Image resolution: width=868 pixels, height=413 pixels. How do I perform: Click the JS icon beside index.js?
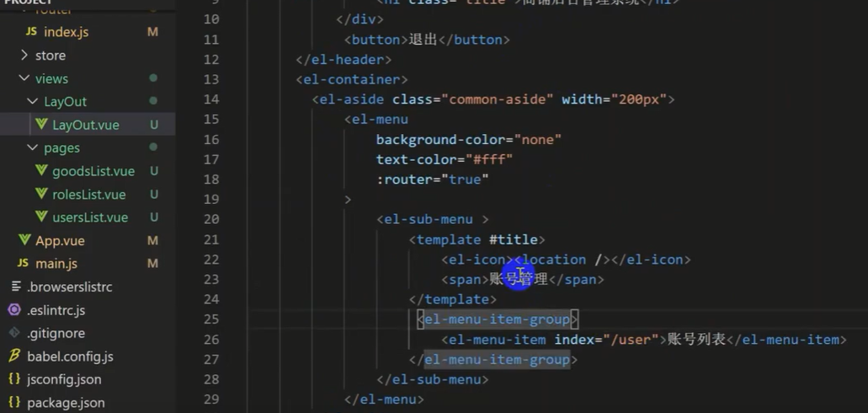[x=31, y=32]
